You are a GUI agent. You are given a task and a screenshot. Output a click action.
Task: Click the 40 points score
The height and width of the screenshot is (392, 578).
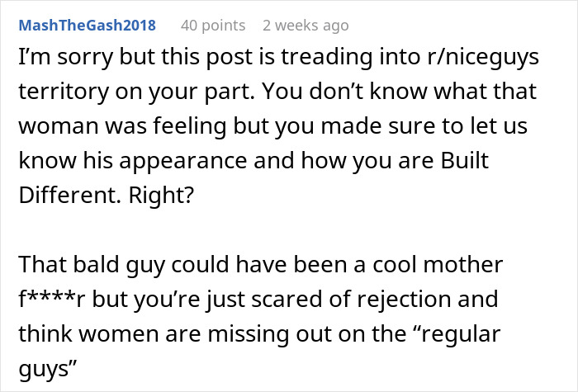pyautogui.click(x=212, y=26)
